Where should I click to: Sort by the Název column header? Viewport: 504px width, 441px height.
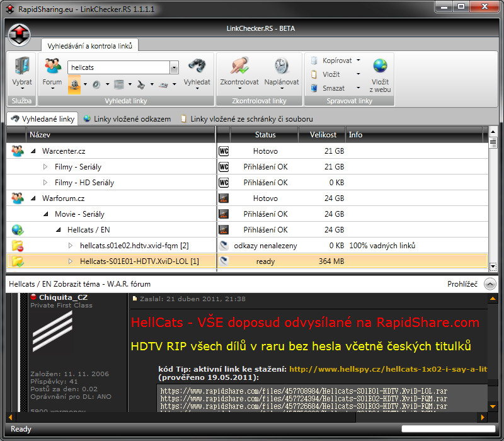click(x=120, y=134)
